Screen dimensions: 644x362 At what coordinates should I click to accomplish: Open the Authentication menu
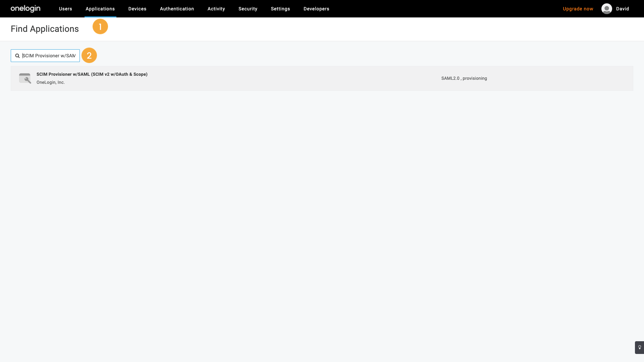pos(177,9)
